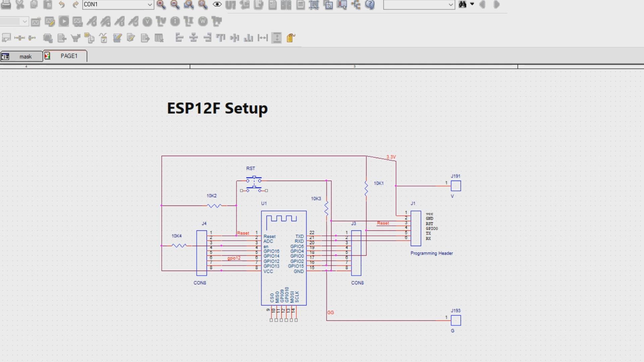Click the Programming Header label text
This screenshot has width=644, height=362.
coord(431,253)
